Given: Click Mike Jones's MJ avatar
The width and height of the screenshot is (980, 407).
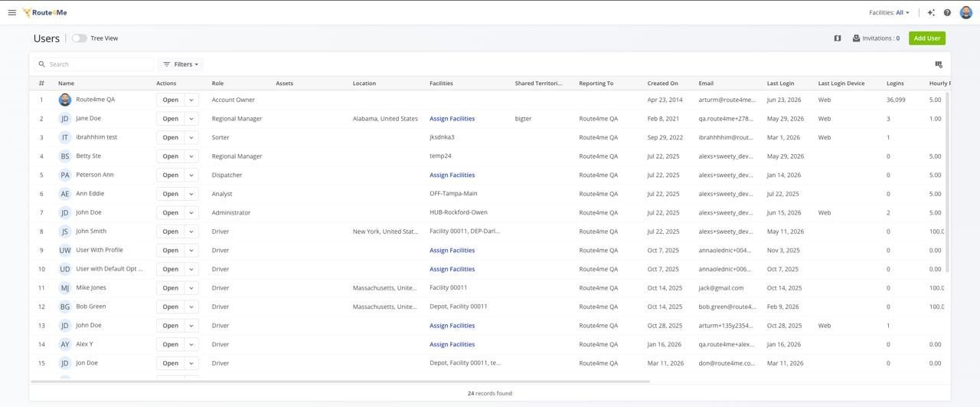Looking at the screenshot, I should [65, 288].
